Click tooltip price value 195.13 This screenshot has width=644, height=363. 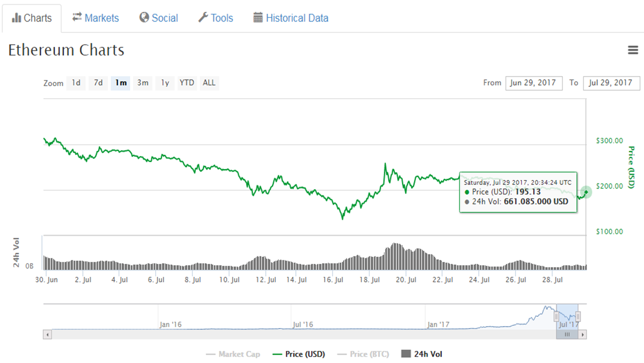pos(528,192)
